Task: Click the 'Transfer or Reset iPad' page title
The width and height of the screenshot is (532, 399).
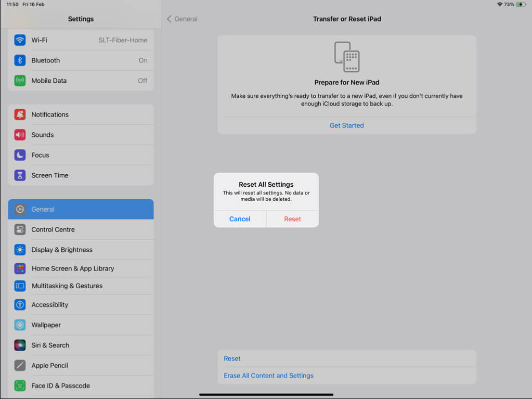Action: point(347,19)
